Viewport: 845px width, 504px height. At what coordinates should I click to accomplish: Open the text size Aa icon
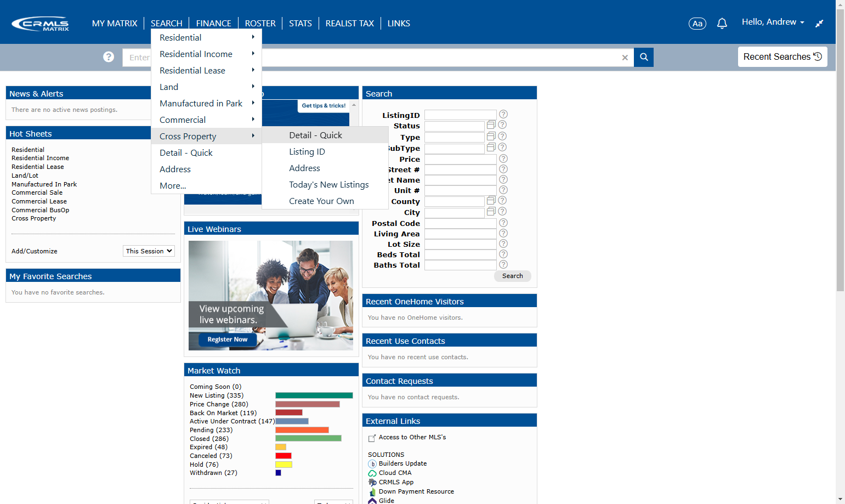pyautogui.click(x=697, y=24)
